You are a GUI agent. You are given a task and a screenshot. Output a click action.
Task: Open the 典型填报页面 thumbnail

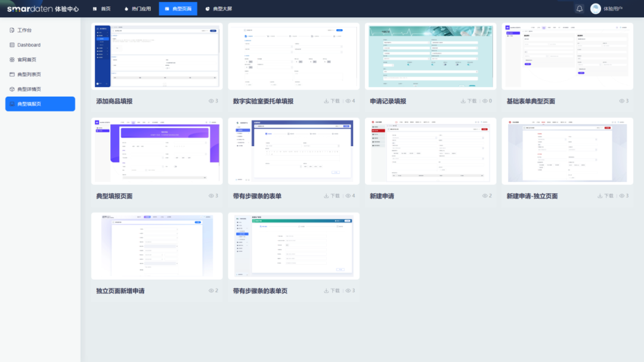[x=157, y=151]
